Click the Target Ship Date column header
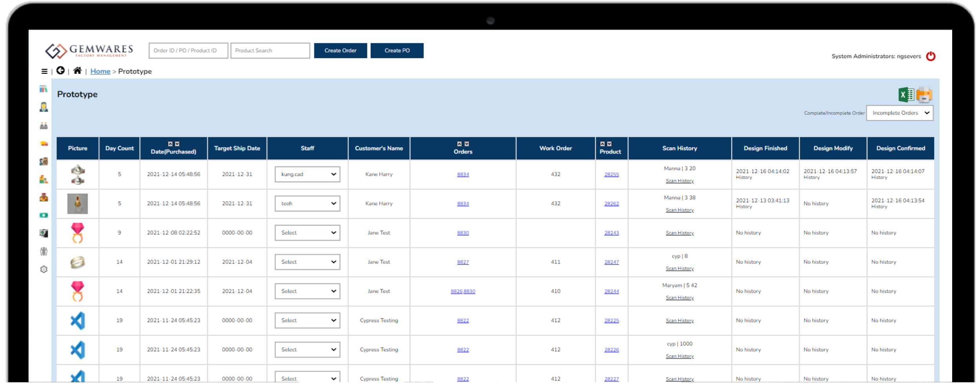Viewport: 980px width, 387px height. (237, 148)
